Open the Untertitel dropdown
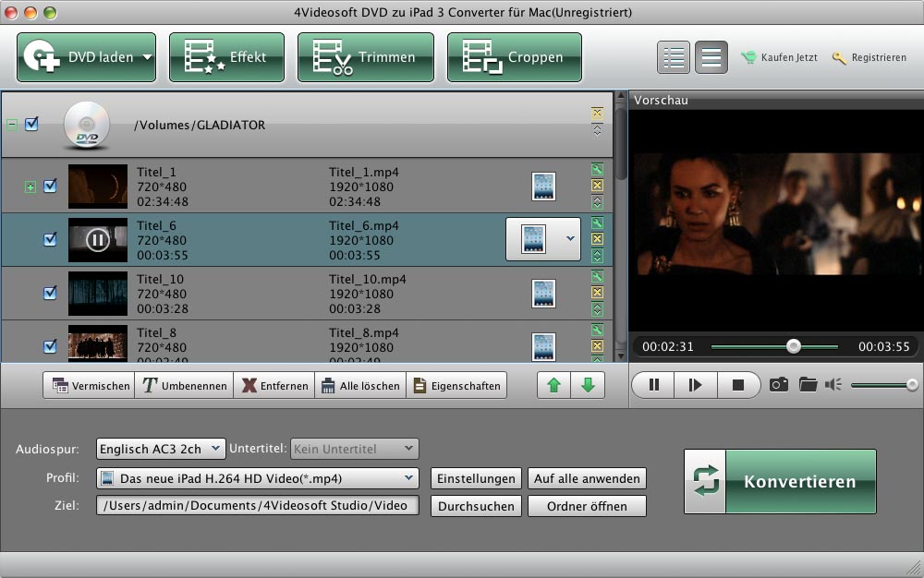The image size is (924, 578). 355,449
